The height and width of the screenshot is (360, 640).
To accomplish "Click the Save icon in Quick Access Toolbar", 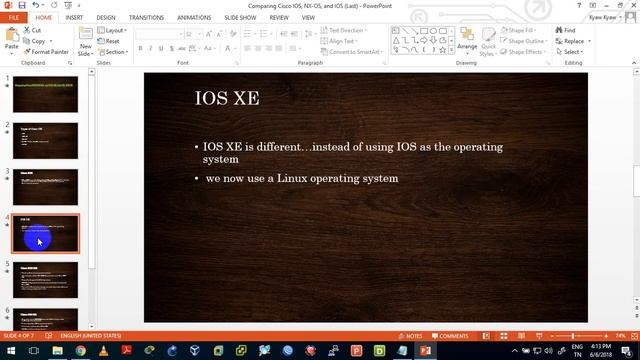I will [x=22, y=5].
